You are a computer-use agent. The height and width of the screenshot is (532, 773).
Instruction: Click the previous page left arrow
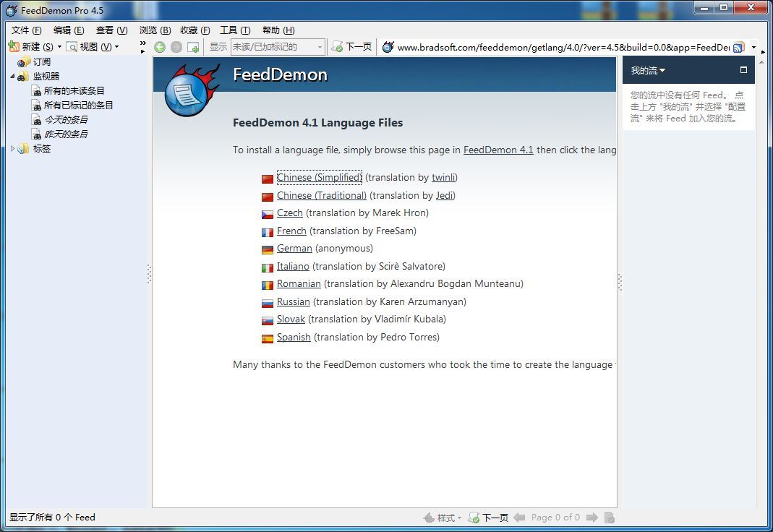click(519, 518)
